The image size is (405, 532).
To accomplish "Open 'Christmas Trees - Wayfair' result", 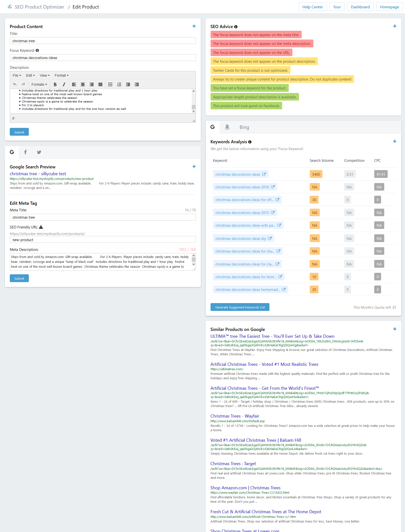I will pos(235,416).
